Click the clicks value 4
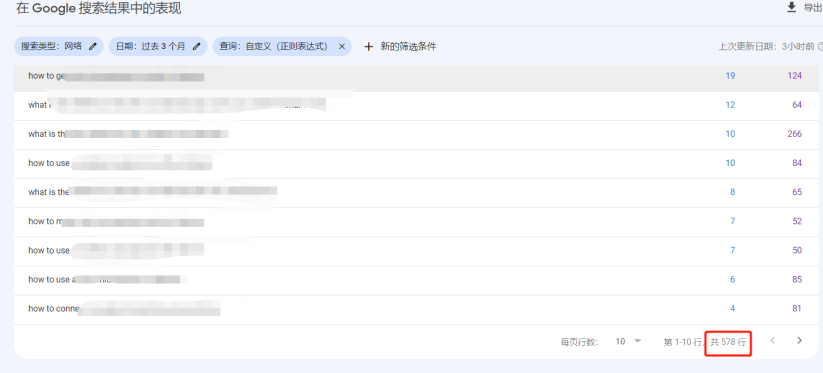Screen dimensions: 823x373 tap(732, 308)
